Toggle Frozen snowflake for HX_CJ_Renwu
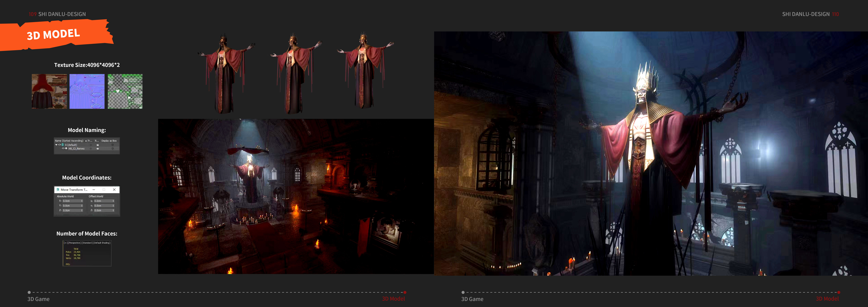 [x=91, y=149]
